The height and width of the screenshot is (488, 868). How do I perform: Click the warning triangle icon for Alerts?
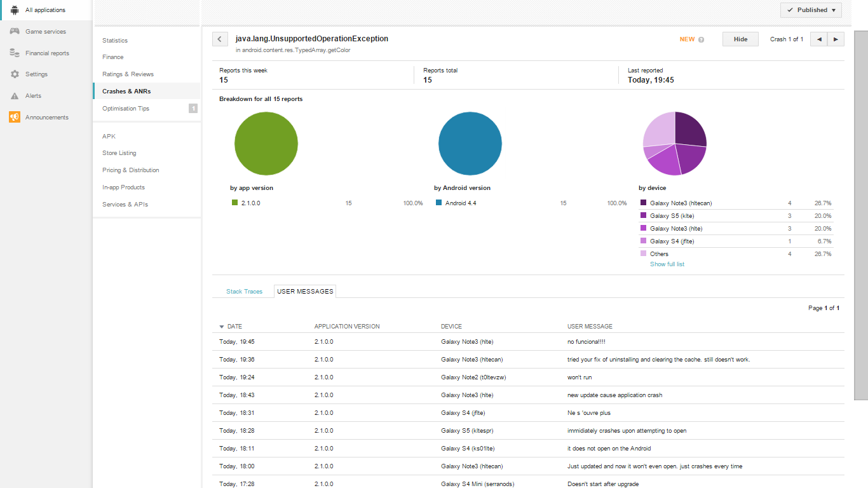14,96
